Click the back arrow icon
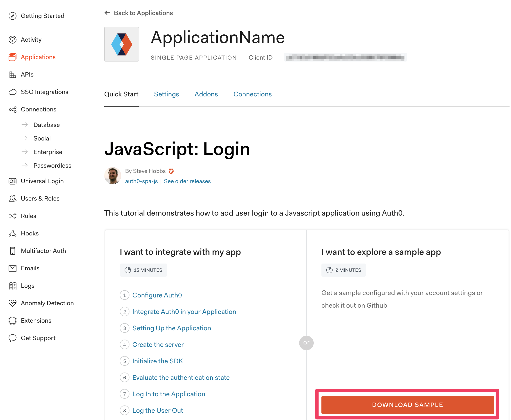This screenshot has width=511, height=420. (x=107, y=13)
